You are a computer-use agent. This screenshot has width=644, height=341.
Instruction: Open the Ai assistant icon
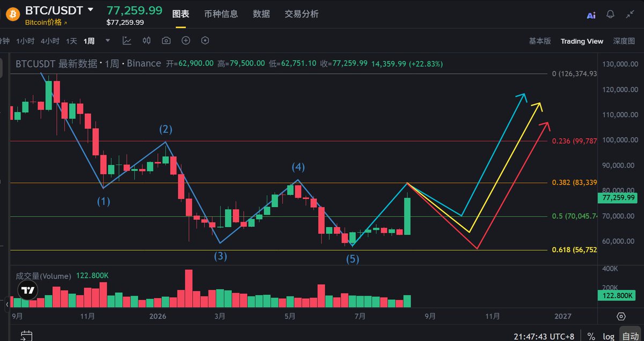(591, 15)
